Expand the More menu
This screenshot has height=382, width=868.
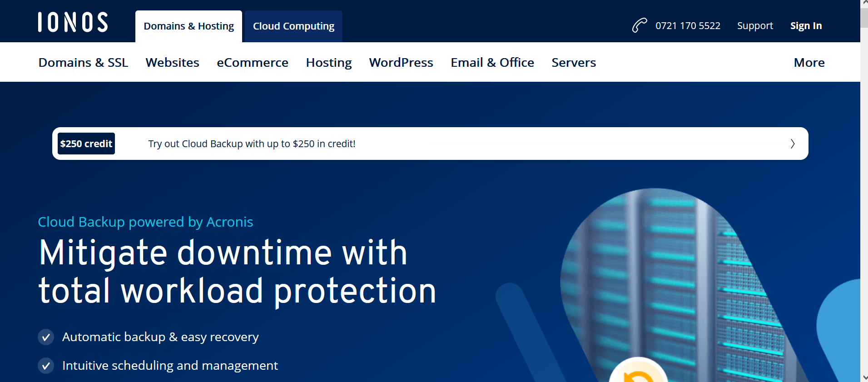809,63
